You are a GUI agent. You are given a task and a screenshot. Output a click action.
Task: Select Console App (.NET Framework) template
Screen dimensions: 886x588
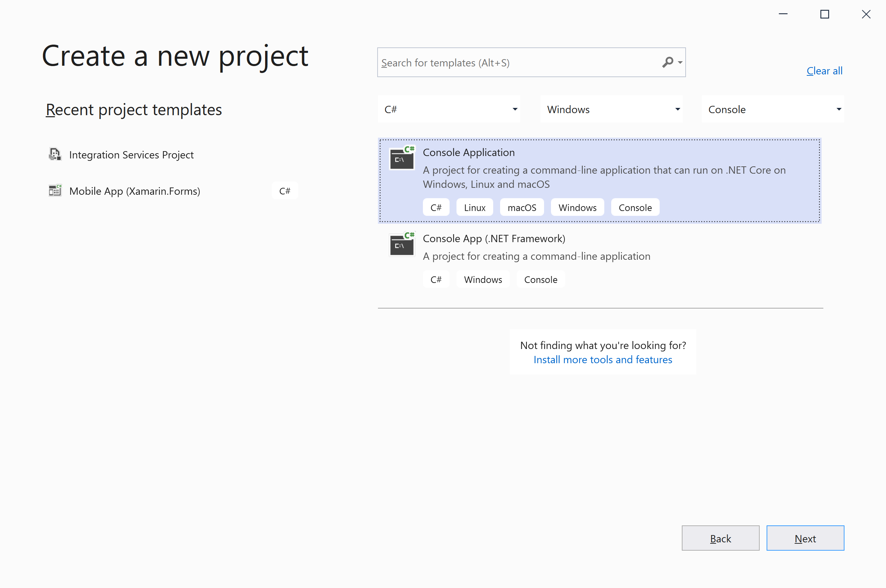494,239
